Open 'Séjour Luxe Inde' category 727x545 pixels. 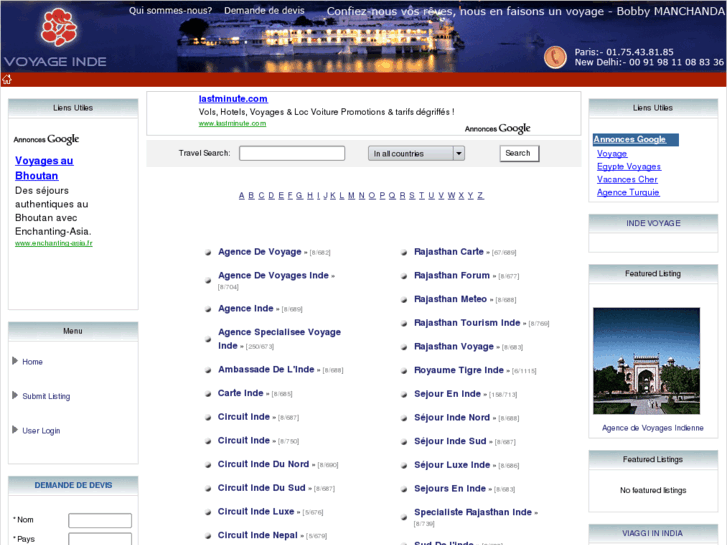coord(452,465)
